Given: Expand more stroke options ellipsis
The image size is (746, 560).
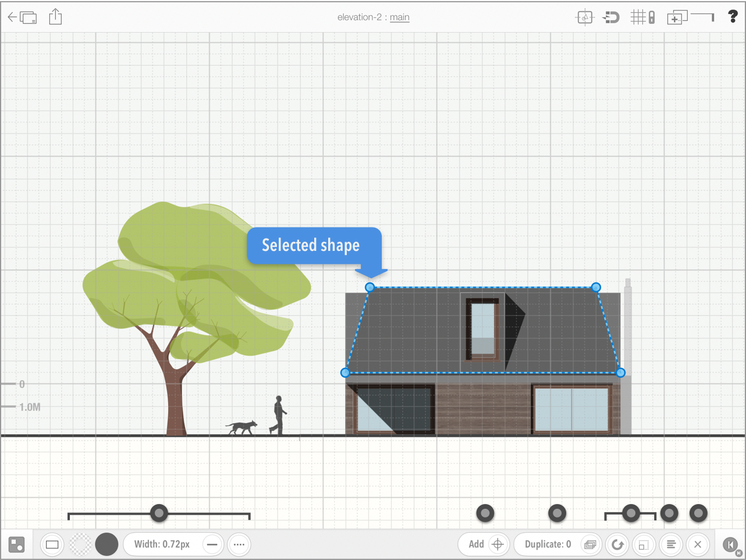Looking at the screenshot, I should point(239,544).
